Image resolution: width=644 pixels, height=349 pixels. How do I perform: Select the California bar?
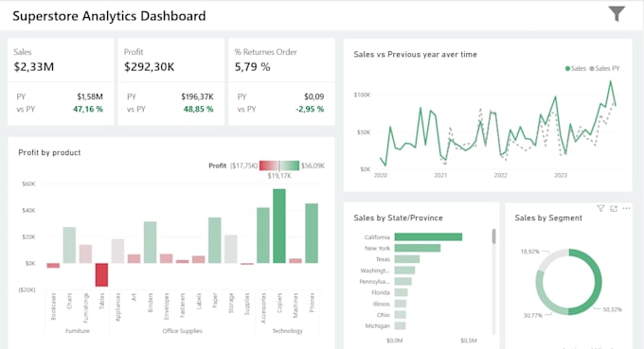click(x=428, y=237)
